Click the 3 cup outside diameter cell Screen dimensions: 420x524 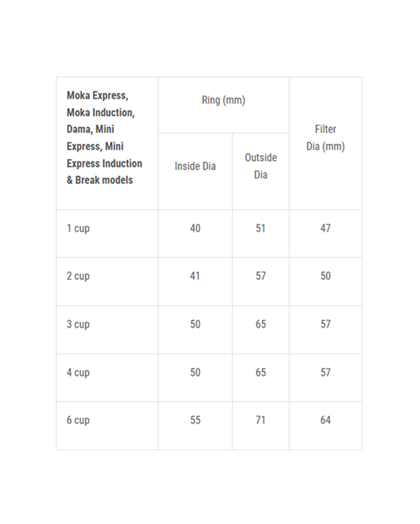260,325
